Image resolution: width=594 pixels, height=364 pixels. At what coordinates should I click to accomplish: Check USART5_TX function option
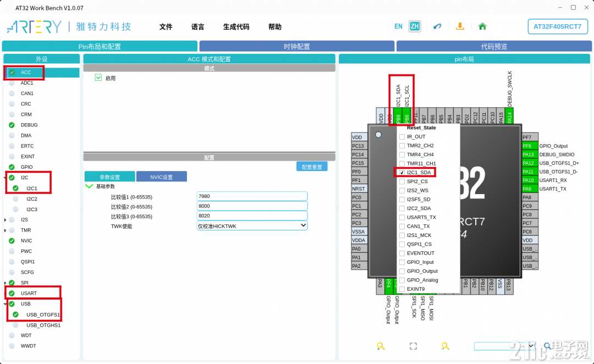coord(402,217)
